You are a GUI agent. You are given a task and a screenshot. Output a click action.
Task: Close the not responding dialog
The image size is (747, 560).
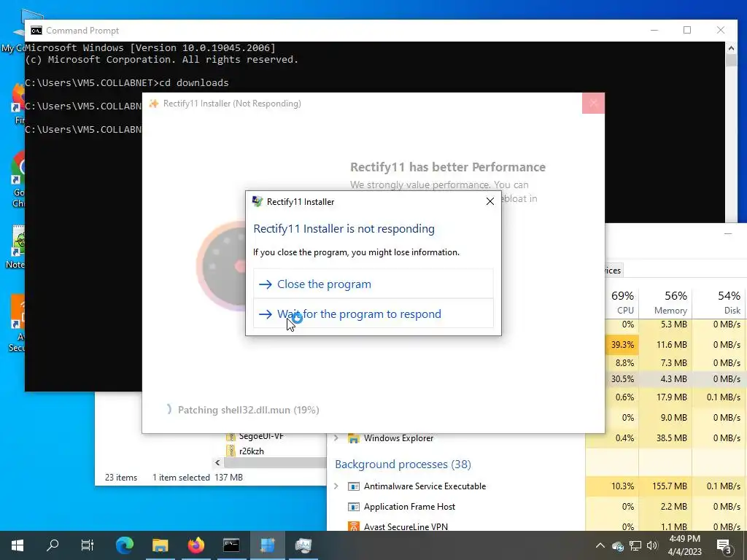coord(489,201)
